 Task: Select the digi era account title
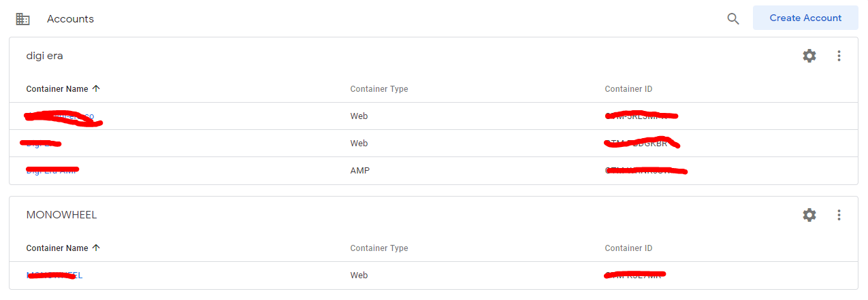tap(45, 56)
